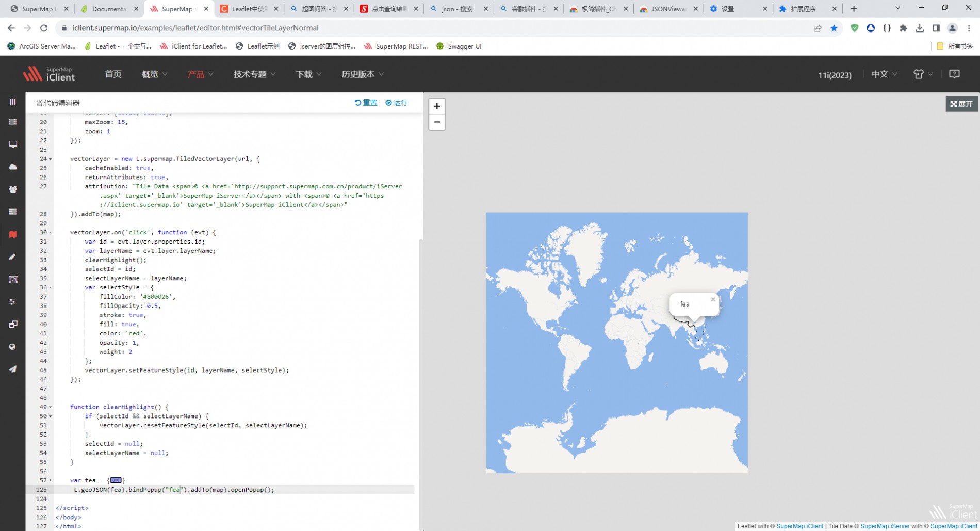Toggle the bookmark star in address bar

(834, 28)
